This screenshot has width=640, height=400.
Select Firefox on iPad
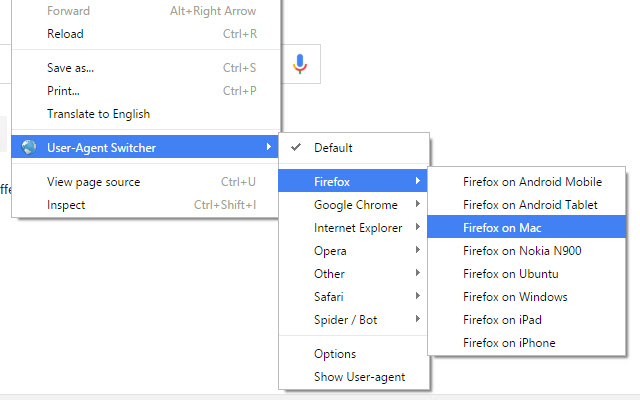pos(504,320)
